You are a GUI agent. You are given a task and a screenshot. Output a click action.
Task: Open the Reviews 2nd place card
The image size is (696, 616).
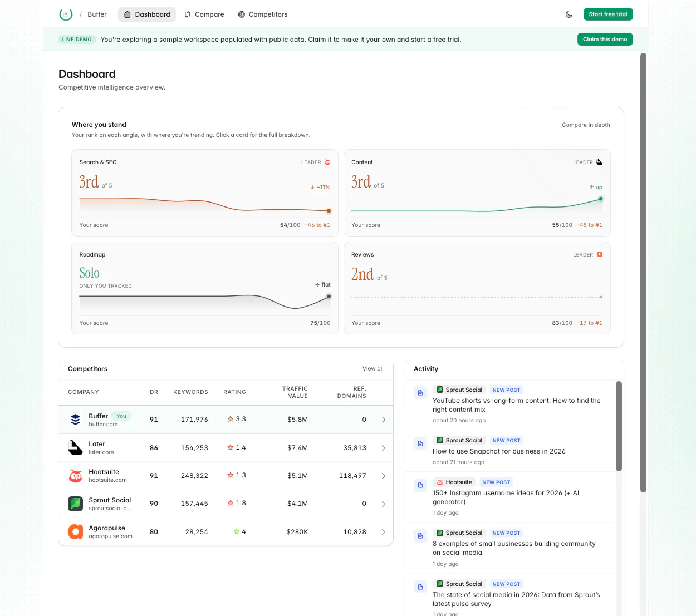coord(477,288)
